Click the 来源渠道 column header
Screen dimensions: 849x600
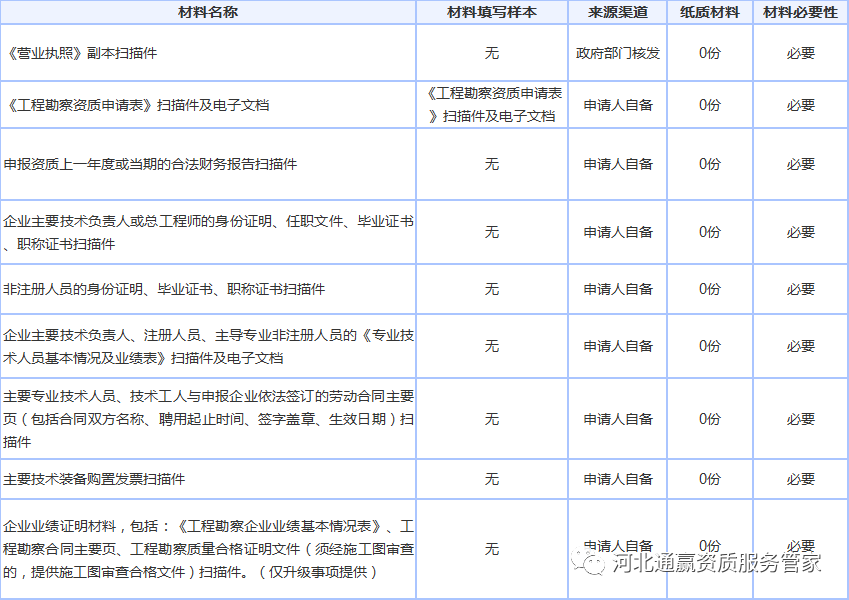(618, 12)
